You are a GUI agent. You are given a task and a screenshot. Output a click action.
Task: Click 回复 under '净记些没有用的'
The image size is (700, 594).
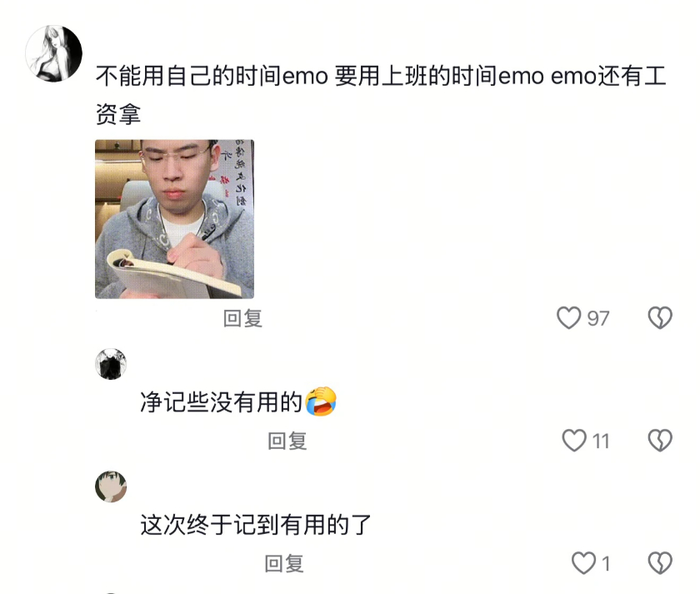click(x=287, y=441)
